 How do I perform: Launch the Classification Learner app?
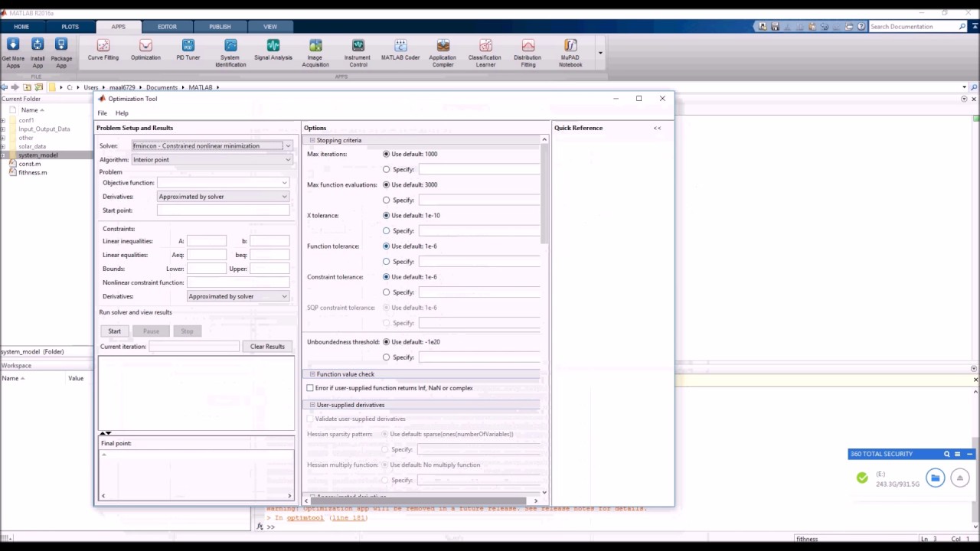[485, 54]
